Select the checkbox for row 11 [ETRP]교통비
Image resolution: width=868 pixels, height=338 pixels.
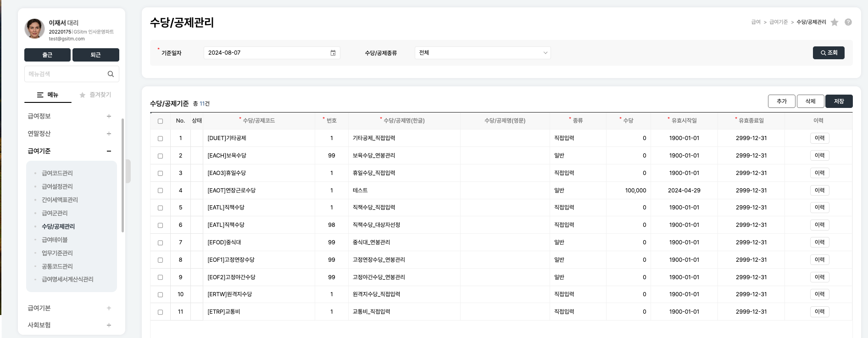click(x=160, y=312)
